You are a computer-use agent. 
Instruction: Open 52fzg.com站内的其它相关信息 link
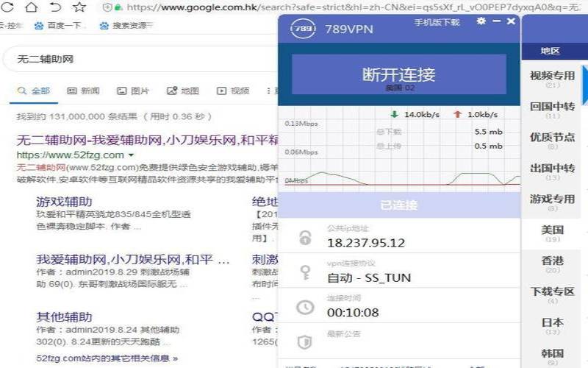107,358
